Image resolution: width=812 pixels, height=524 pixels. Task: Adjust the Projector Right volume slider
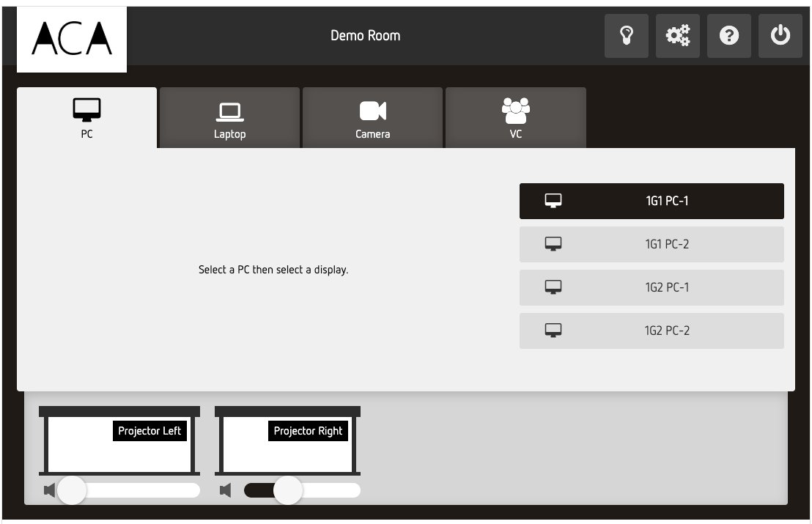click(288, 490)
